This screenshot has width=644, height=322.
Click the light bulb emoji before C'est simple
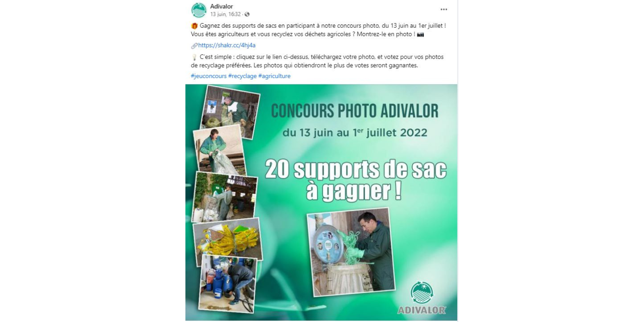click(x=194, y=57)
